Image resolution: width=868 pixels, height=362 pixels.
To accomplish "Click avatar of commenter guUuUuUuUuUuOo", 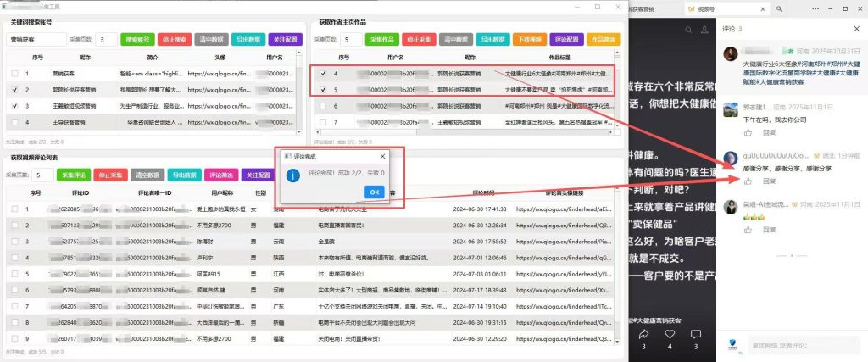I will (730, 158).
